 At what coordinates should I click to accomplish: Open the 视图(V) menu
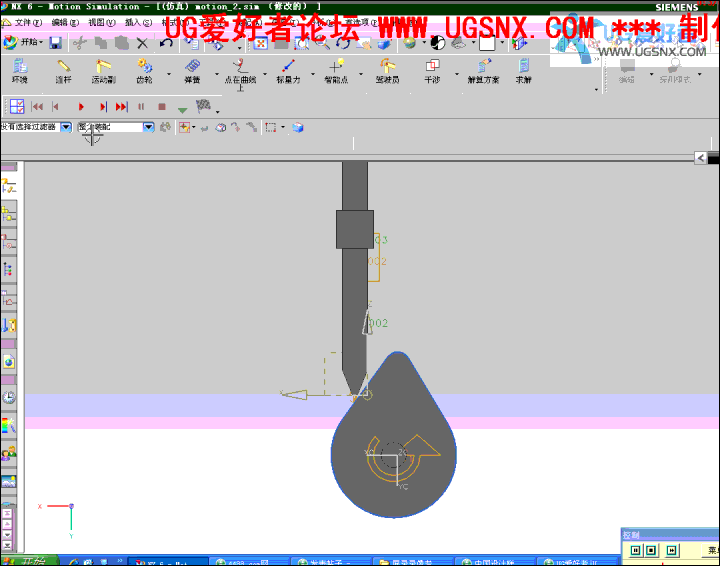[x=102, y=22]
